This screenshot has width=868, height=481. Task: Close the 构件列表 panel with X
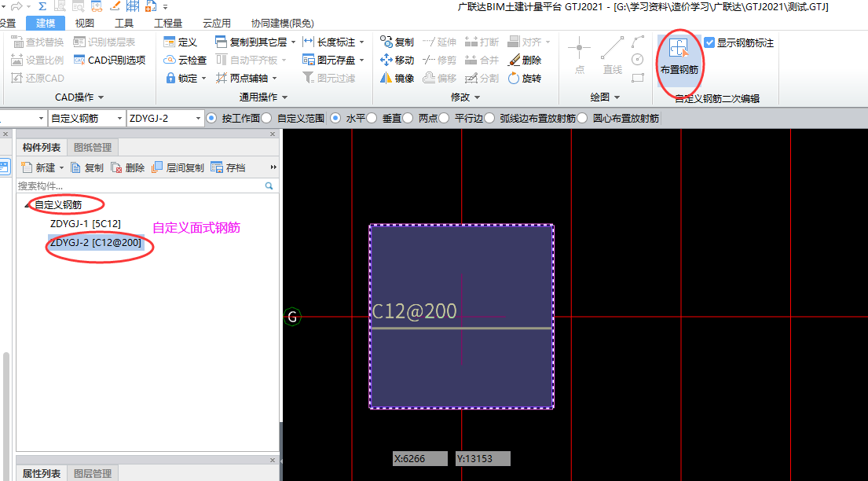click(273, 134)
